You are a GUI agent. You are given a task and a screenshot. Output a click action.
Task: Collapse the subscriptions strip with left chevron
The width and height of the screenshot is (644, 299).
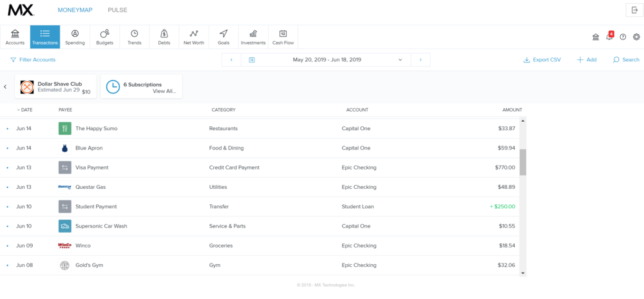5,86
